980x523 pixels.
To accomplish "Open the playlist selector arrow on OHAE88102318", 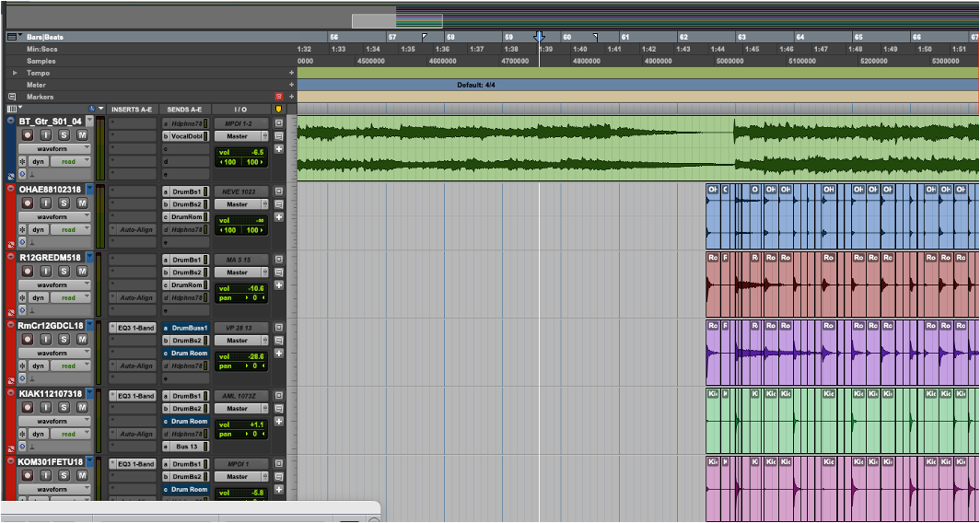I will click(88, 189).
